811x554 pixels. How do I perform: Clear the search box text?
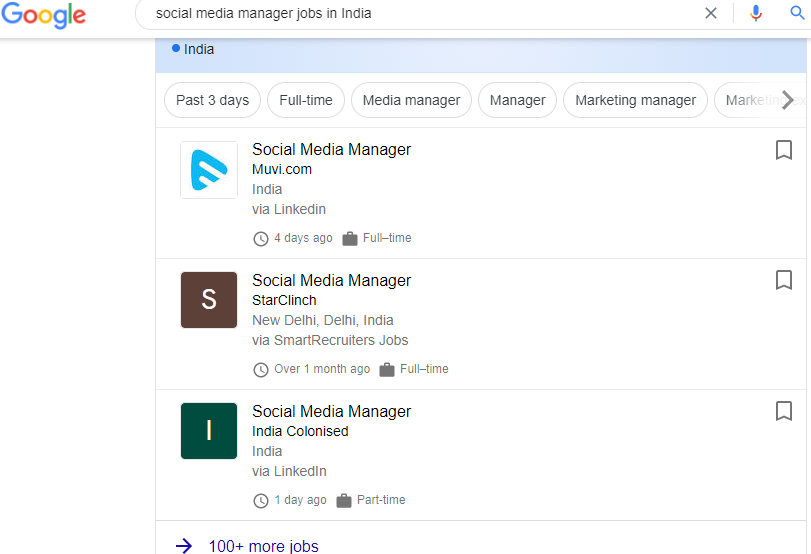pyautogui.click(x=711, y=14)
